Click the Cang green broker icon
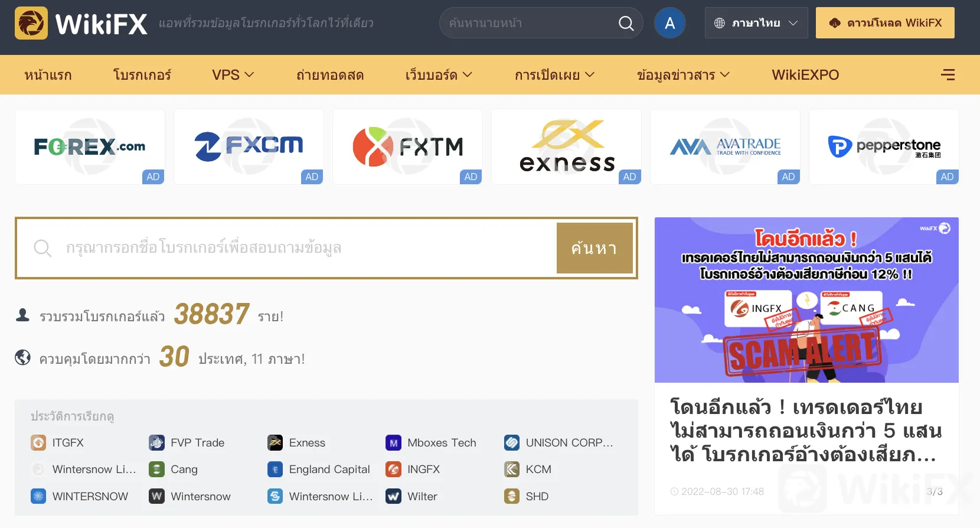The width and height of the screenshot is (980, 528). pyautogui.click(x=156, y=469)
